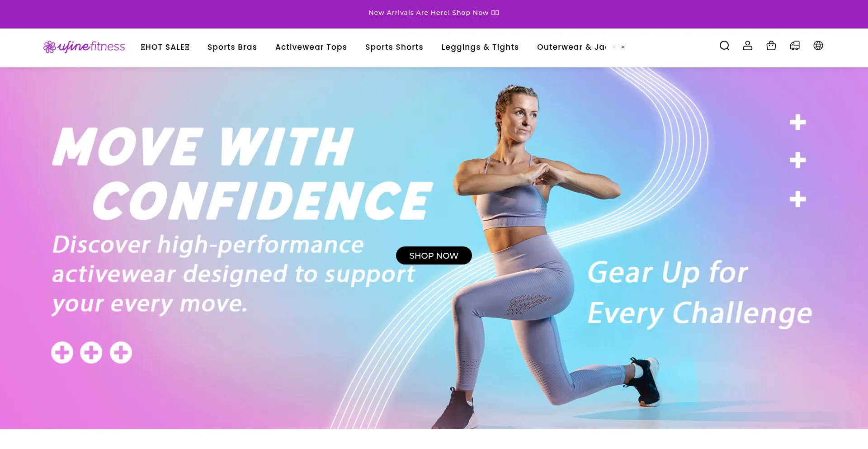The width and height of the screenshot is (868, 449).
Task: Open the HOT SALE menu item
Action: tap(165, 47)
